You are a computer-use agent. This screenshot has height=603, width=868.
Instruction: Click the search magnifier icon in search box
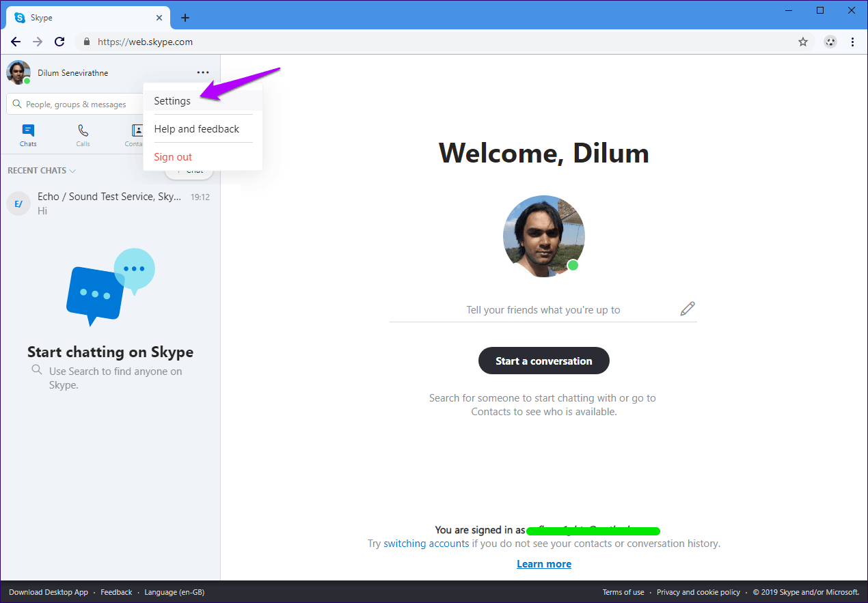pyautogui.click(x=18, y=104)
